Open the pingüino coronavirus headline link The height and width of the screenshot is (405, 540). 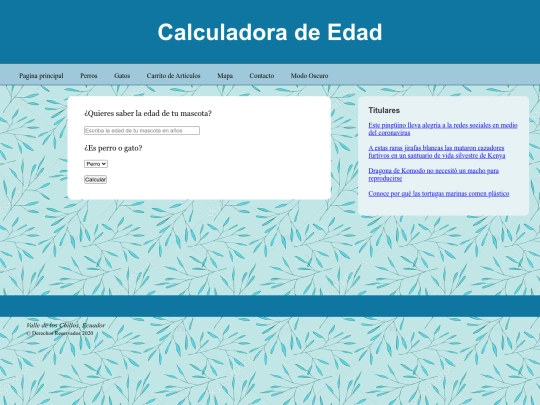443,129
